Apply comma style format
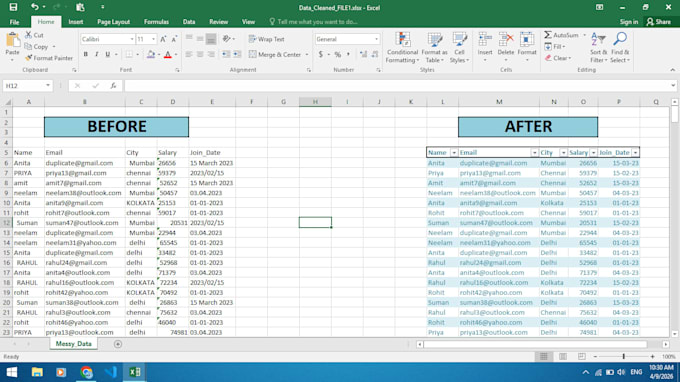The image size is (680, 382). pos(348,55)
